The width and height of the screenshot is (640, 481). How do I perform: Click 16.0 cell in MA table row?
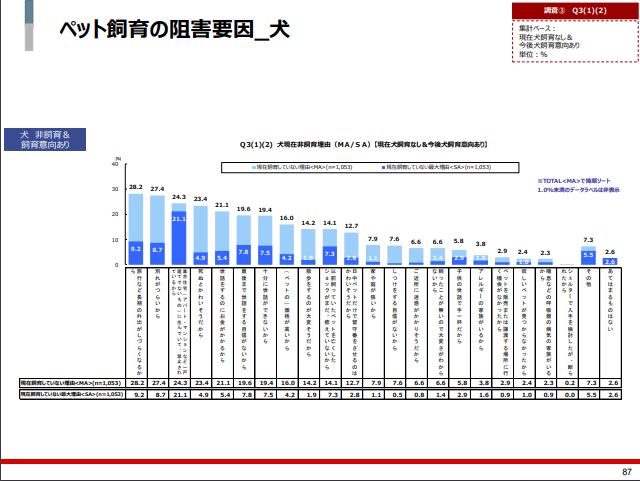(288, 383)
